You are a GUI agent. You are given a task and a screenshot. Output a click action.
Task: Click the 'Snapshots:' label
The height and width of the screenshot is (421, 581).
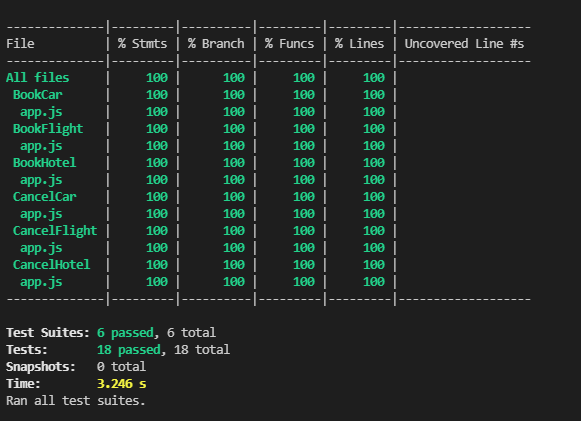coord(41,367)
